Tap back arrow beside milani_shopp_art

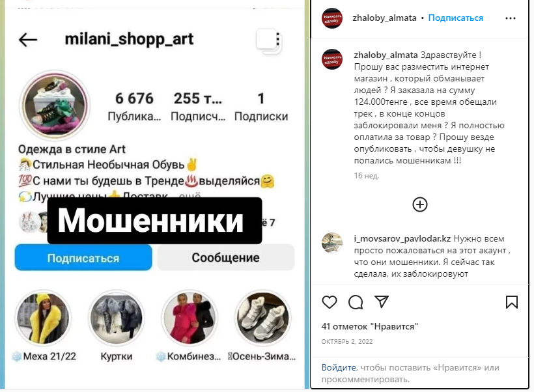click(28, 40)
